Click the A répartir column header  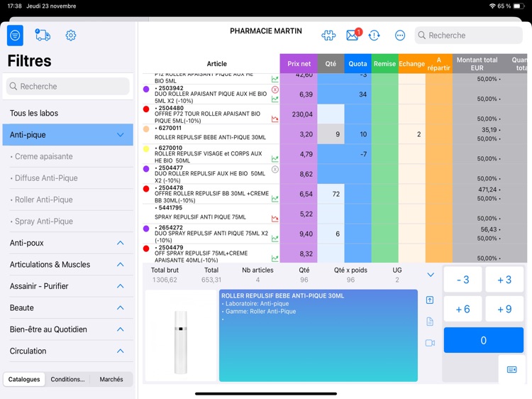click(438, 63)
